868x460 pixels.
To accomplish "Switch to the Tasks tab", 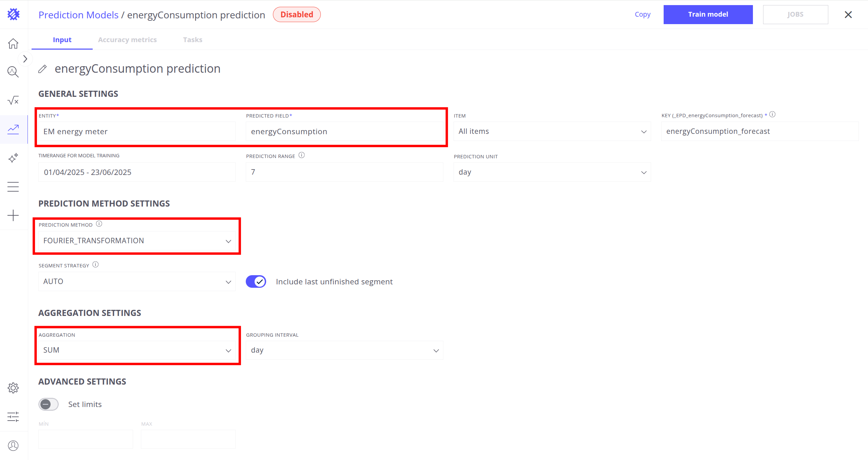I will pyautogui.click(x=192, y=40).
